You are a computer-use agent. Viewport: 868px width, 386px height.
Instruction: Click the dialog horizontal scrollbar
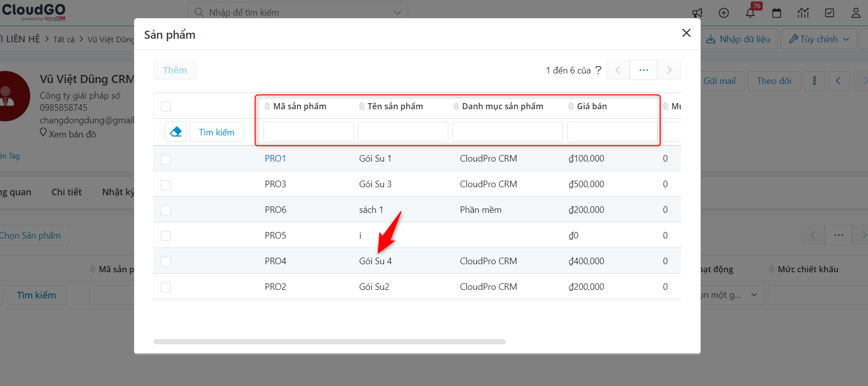pyautogui.click(x=329, y=342)
